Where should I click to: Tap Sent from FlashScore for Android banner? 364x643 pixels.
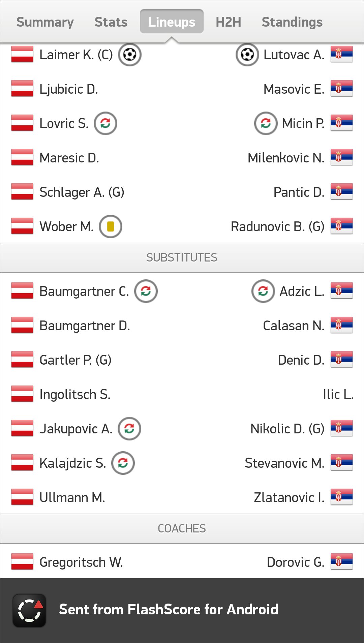click(x=182, y=610)
